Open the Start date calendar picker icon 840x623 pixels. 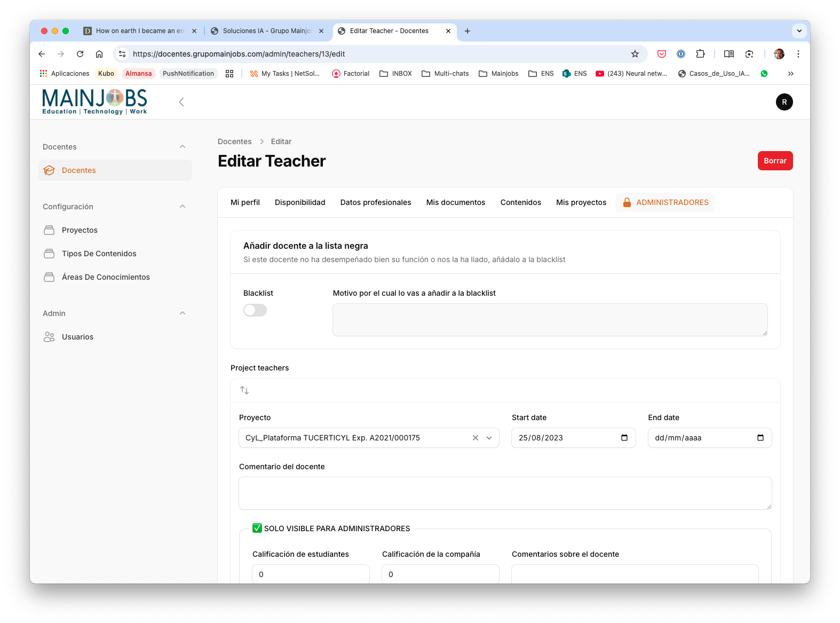[624, 438]
